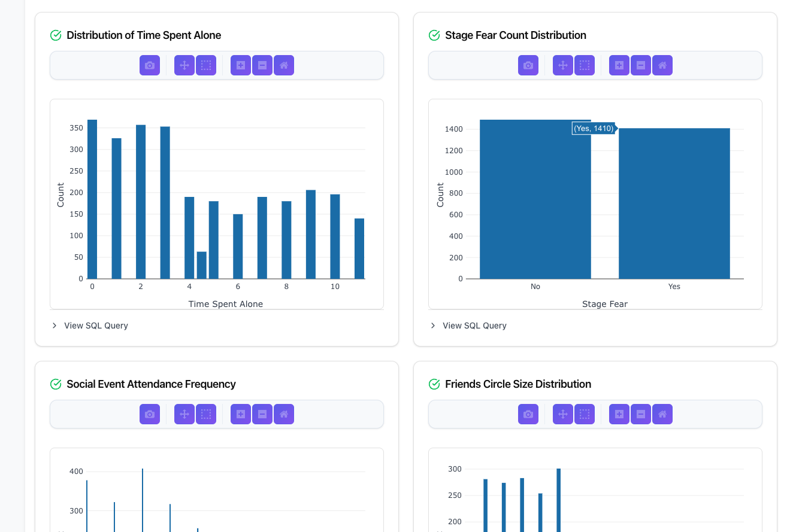
Task: Choose Box Select in Friends Circle Size toolbar
Action: (585, 414)
